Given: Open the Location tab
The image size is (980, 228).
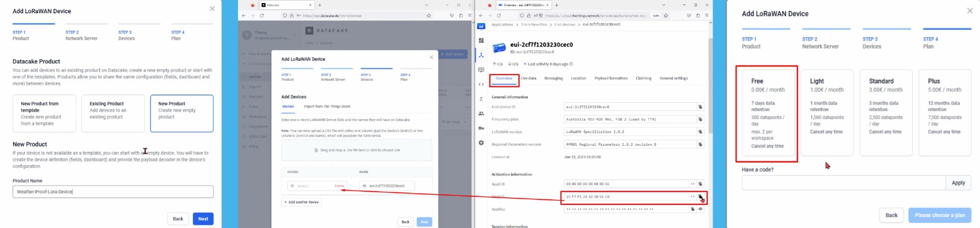Looking at the screenshot, I should click(x=578, y=78).
